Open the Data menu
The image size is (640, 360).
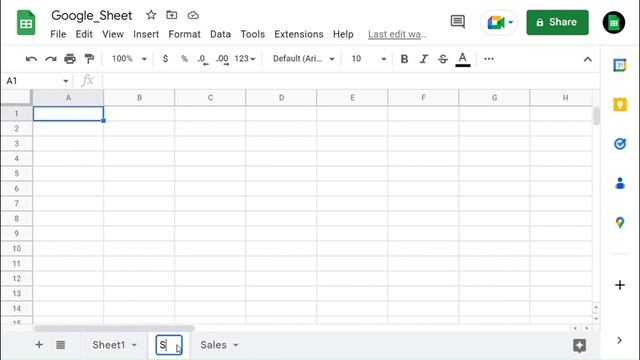tap(220, 34)
